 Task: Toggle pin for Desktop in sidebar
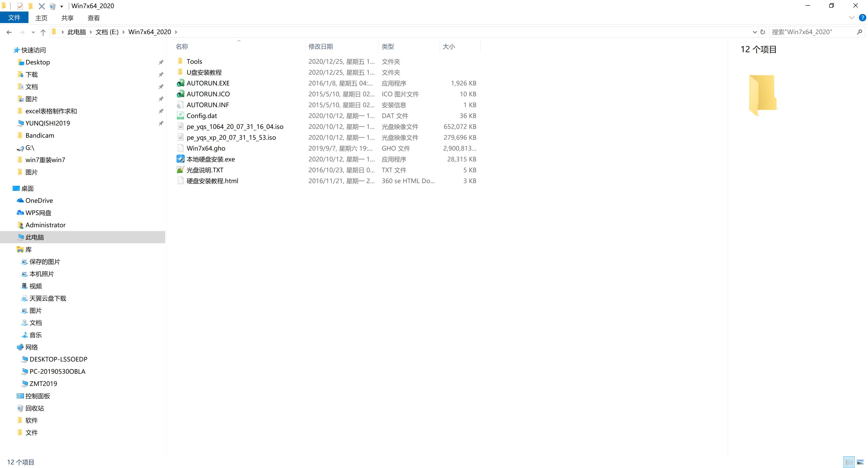161,62
